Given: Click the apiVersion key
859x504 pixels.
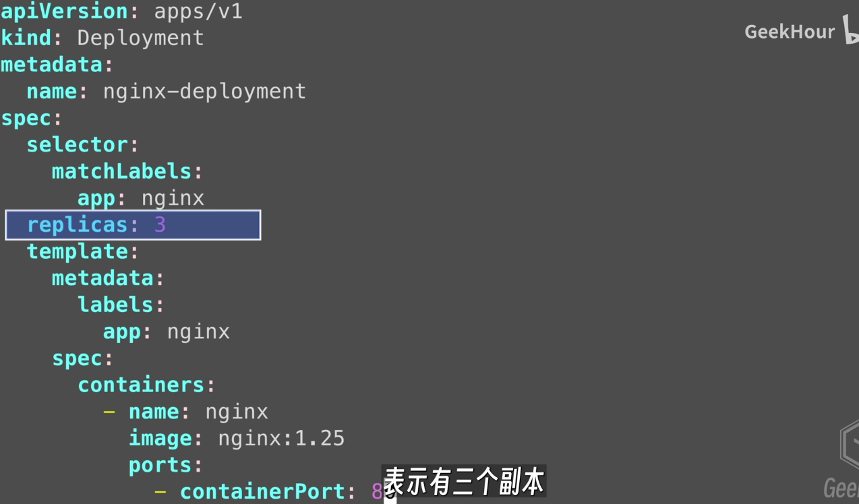Looking at the screenshot, I should (x=65, y=11).
